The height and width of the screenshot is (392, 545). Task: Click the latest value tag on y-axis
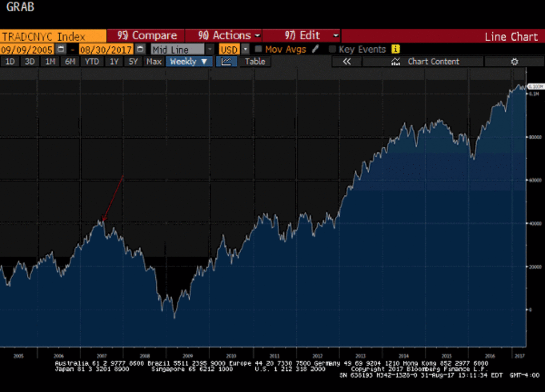[x=535, y=87]
